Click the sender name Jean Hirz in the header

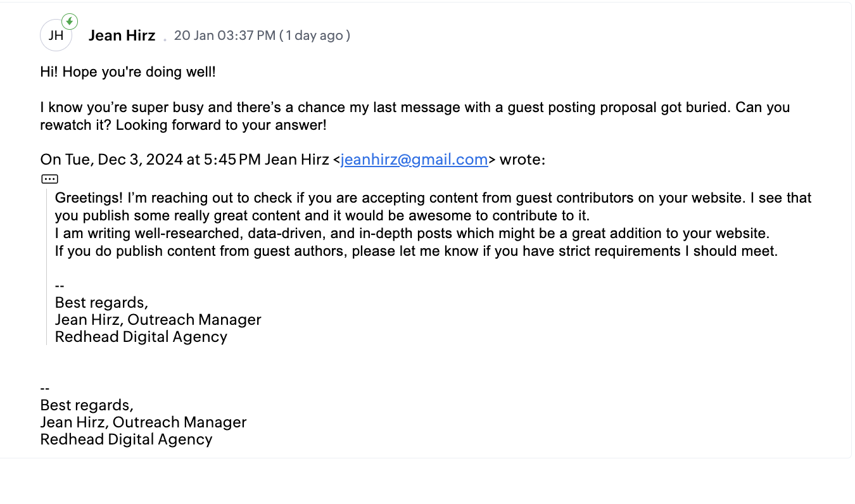(x=122, y=35)
